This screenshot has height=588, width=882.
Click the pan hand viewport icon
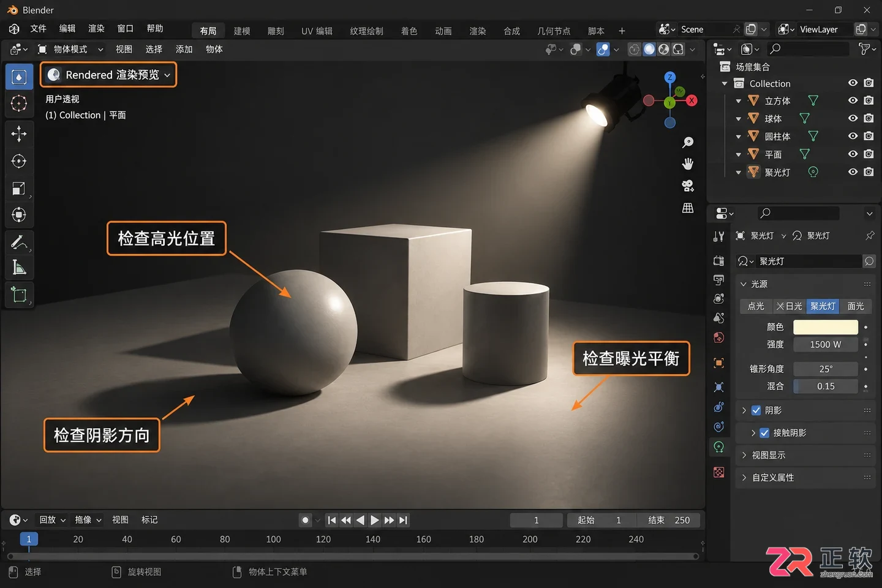[688, 164]
